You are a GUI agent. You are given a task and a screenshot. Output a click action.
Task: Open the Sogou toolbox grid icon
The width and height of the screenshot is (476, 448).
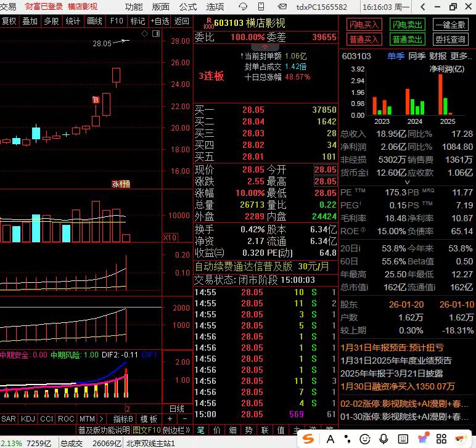[x=441, y=439]
